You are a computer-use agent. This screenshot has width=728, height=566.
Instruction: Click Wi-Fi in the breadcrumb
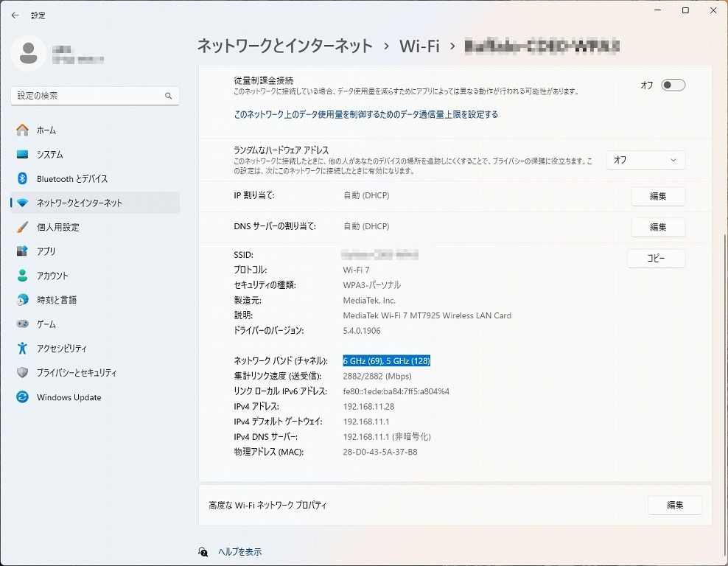[x=419, y=46]
